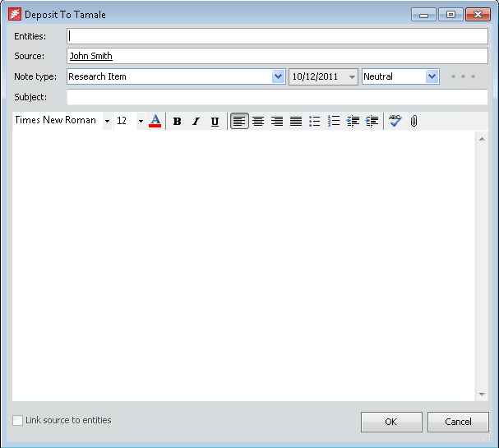Viewport: 499px width, 448px height.
Task: Align text right
Action: [277, 121]
